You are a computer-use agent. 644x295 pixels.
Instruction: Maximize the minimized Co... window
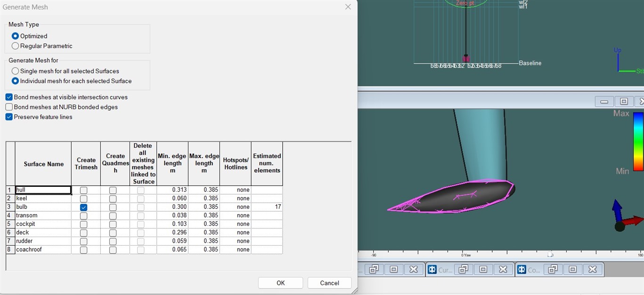click(x=572, y=270)
